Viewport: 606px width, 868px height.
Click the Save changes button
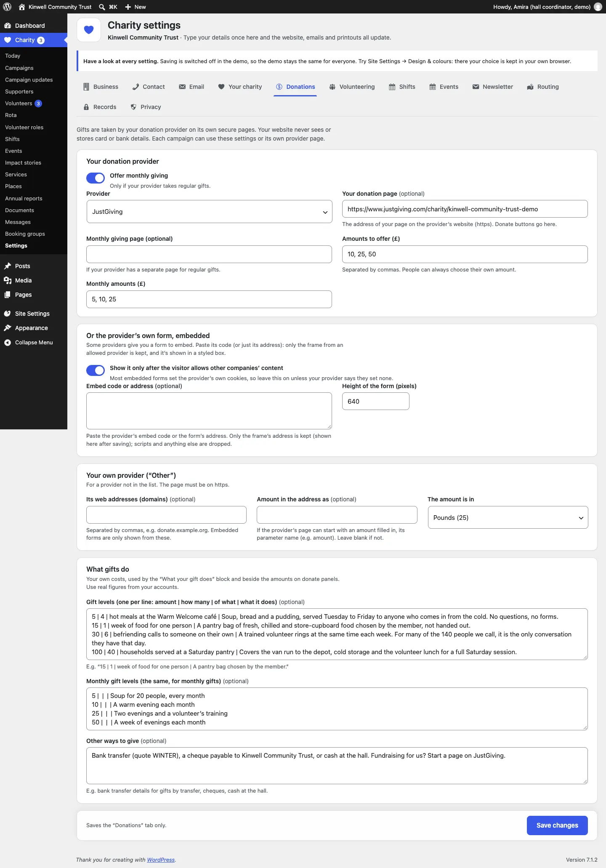tap(557, 825)
